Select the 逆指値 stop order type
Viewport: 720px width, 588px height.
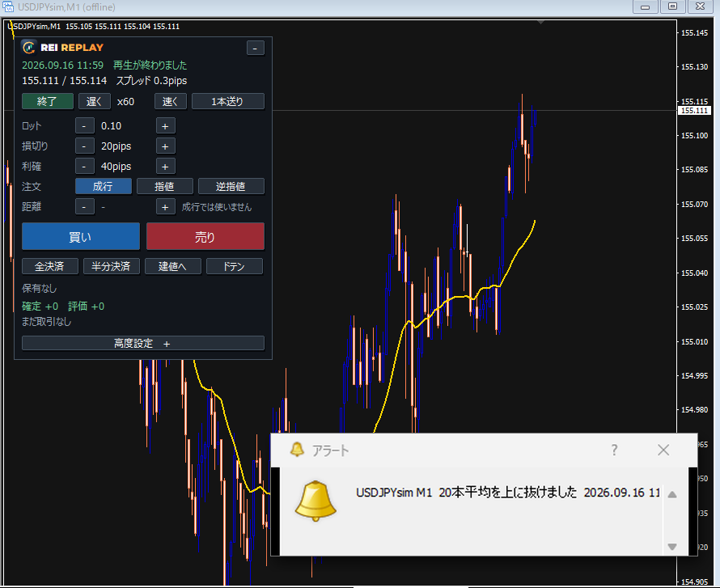(x=231, y=186)
